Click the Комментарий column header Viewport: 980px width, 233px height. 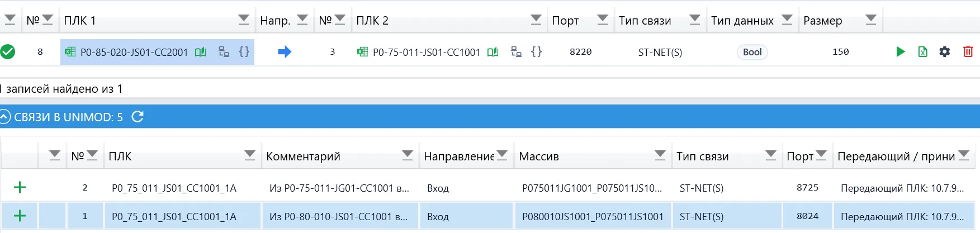pyautogui.click(x=303, y=156)
